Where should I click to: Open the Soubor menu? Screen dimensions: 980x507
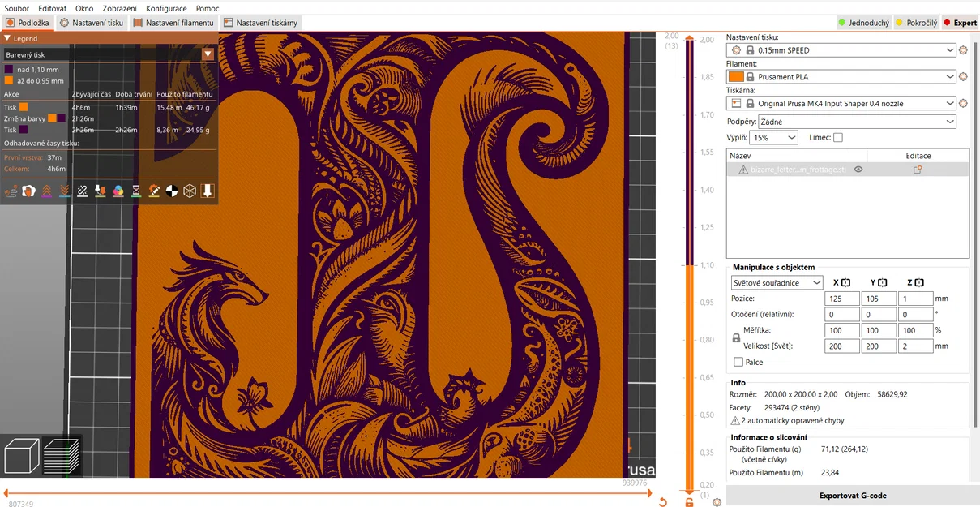17,8
